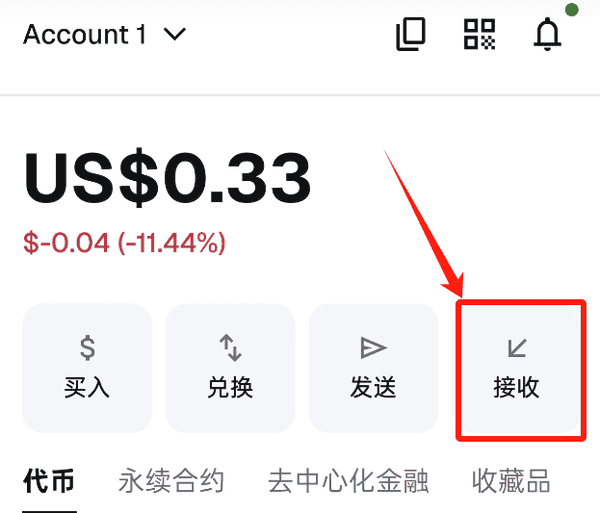Viewport: 600px width, 513px height.
Task: Expand the Account 1 chevron
Action: tap(175, 34)
